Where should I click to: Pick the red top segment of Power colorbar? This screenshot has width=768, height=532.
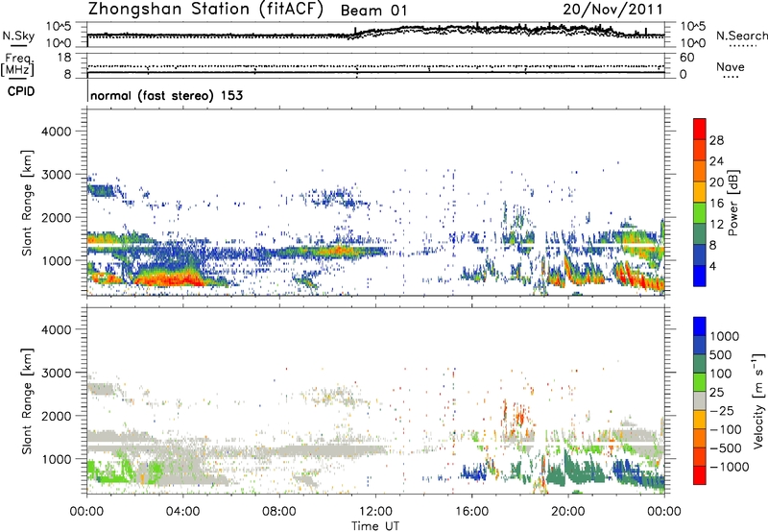(700, 129)
